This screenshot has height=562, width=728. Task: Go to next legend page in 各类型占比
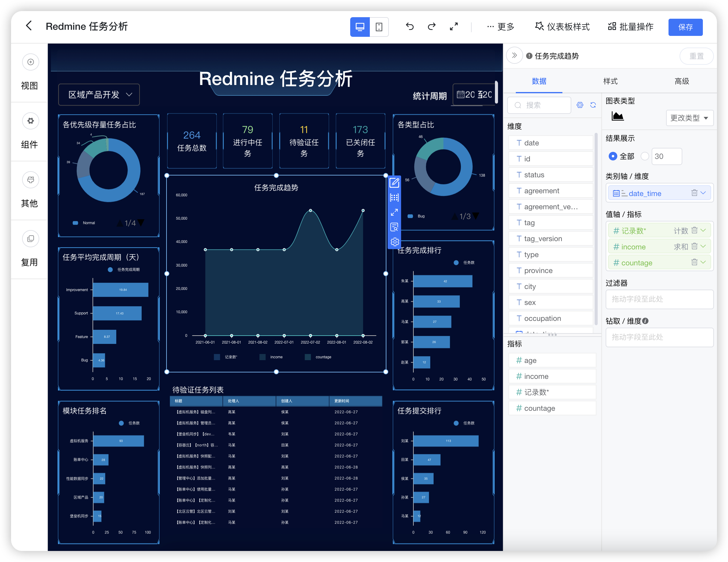[476, 216]
